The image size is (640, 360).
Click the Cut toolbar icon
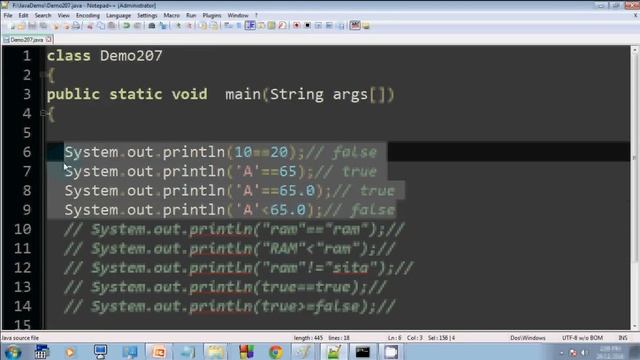90,26
